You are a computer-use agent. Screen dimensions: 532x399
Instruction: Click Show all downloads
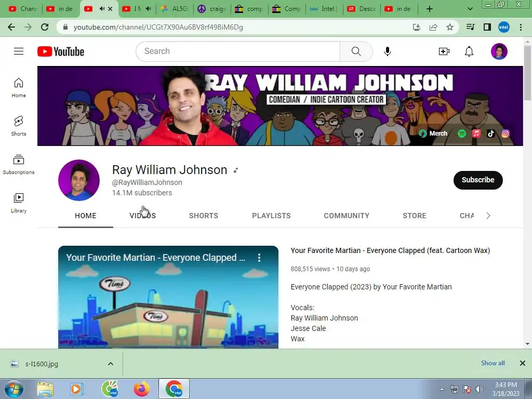click(493, 363)
